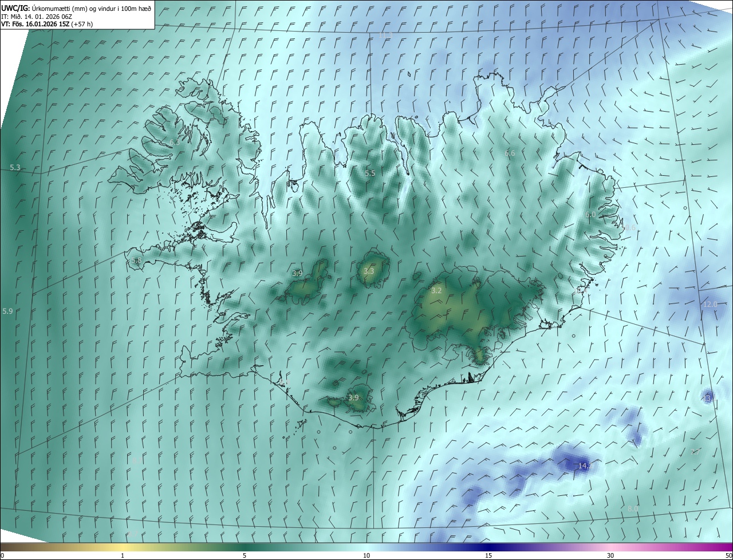Click the colour scale tick labelled 10
The height and width of the screenshot is (560, 733).
[x=366, y=556]
